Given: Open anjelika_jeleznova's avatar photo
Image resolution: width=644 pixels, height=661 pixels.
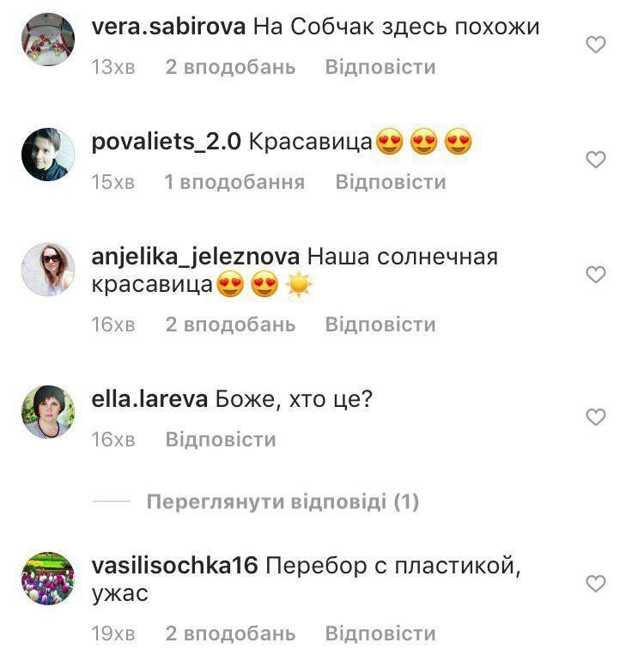Looking at the screenshot, I should click(x=48, y=270).
